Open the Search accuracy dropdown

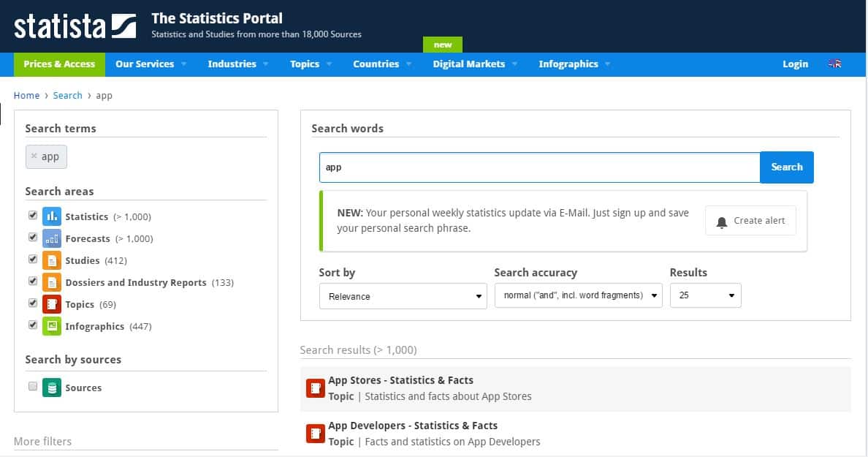point(579,295)
